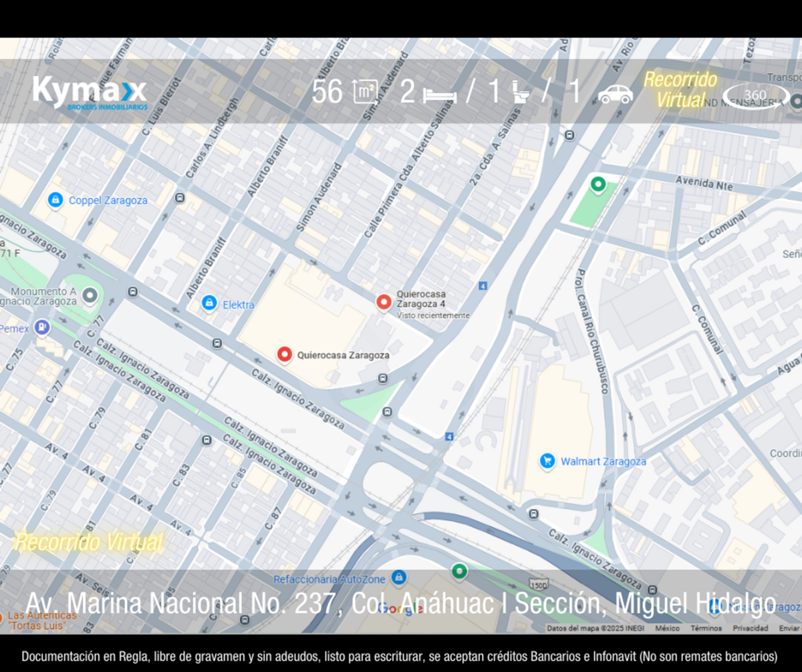
Task: Click the bus stop icon beside Monumento marker
Action: pos(133,292)
